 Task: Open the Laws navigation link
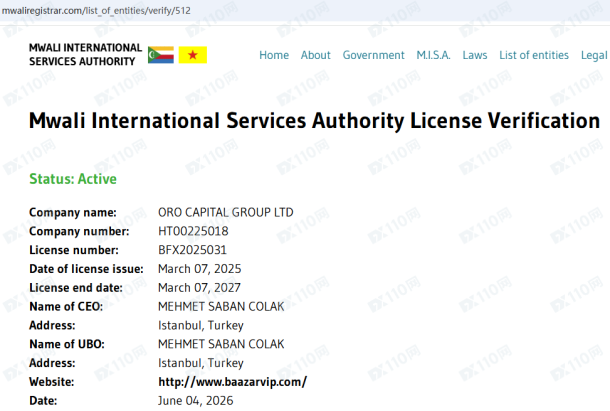tap(475, 55)
